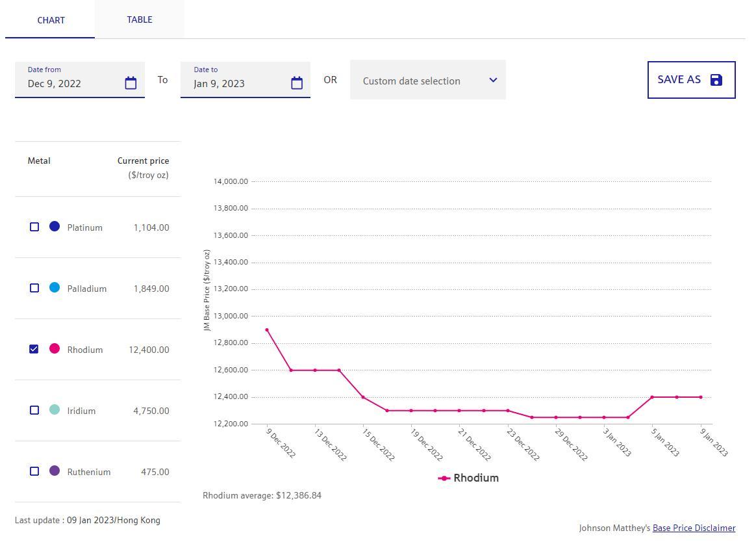Tick the Ruthenium checkbox
The height and width of the screenshot is (544, 756).
(34, 471)
